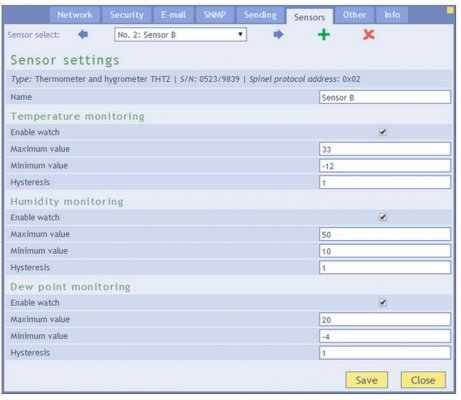Image resolution: width=461 pixels, height=400 pixels.
Task: Go to the Sending tab
Action: point(260,15)
